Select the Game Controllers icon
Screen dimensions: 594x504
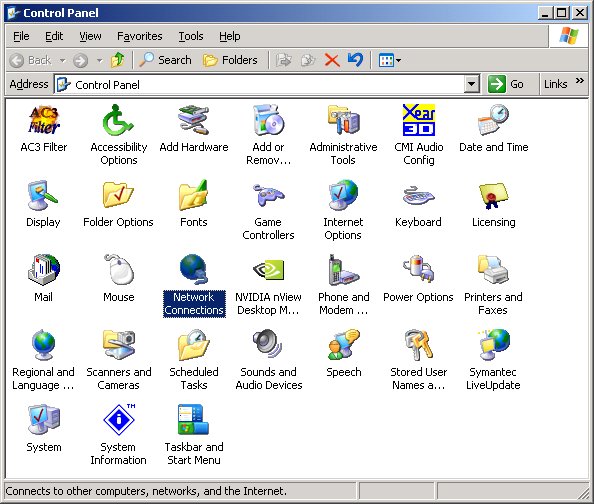point(269,195)
